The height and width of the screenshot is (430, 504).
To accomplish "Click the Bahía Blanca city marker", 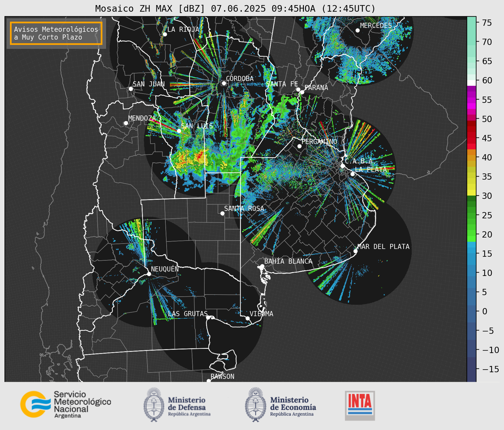I will (262, 266).
